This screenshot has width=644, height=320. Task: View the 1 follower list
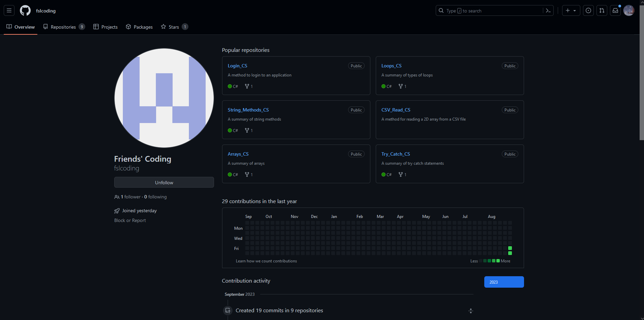click(129, 197)
